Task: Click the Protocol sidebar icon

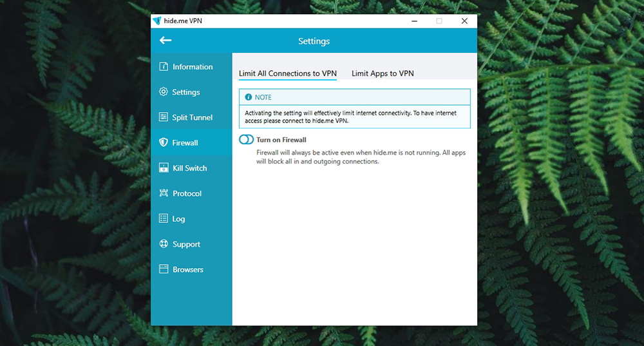Action: 164,193
